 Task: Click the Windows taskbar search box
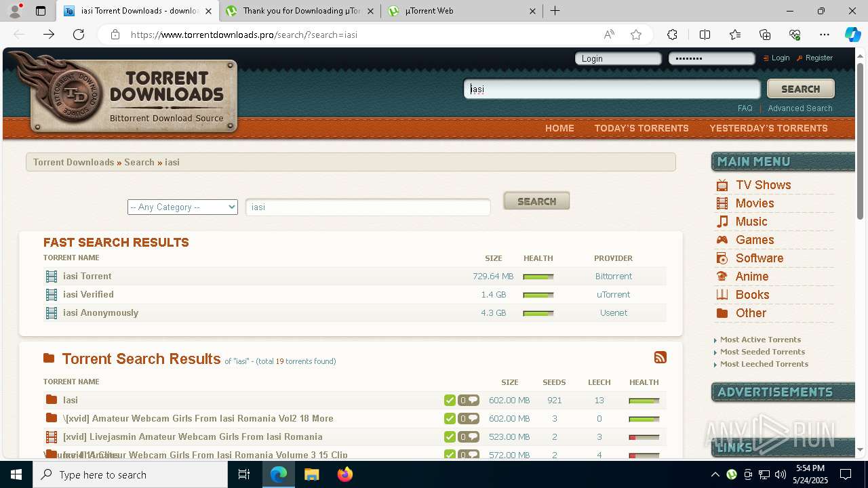coord(130,474)
